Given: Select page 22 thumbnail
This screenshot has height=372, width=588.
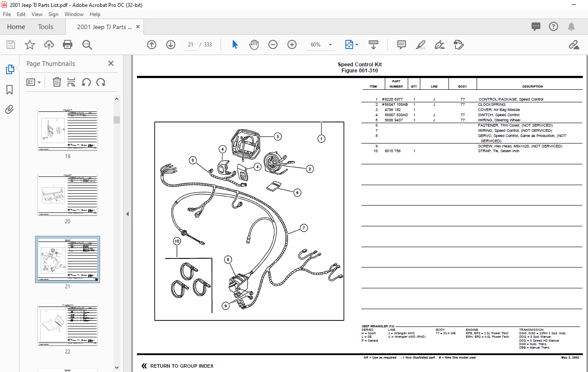Looking at the screenshot, I should click(x=68, y=325).
